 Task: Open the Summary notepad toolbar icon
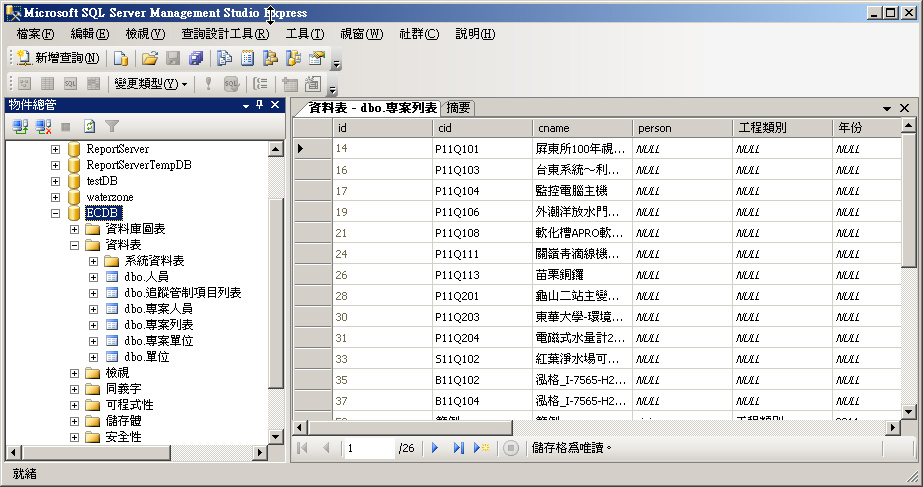(247, 58)
